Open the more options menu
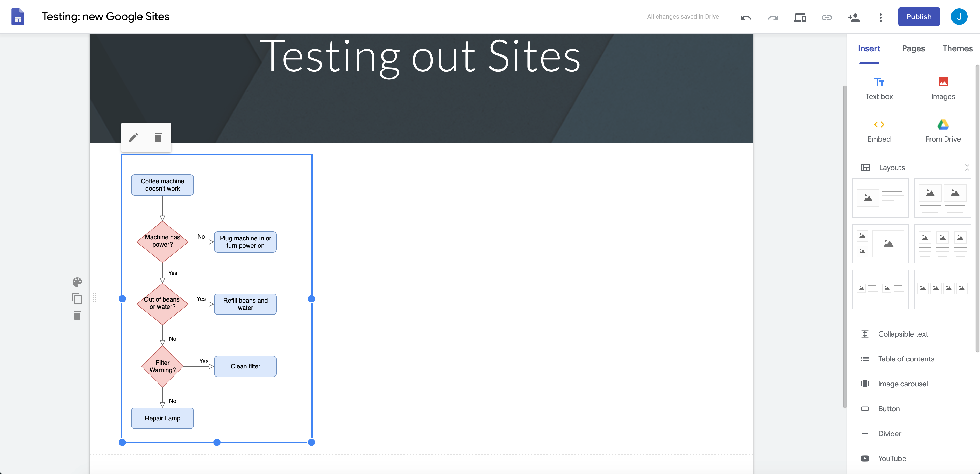Screen dimensions: 980x474 (x=880, y=17)
